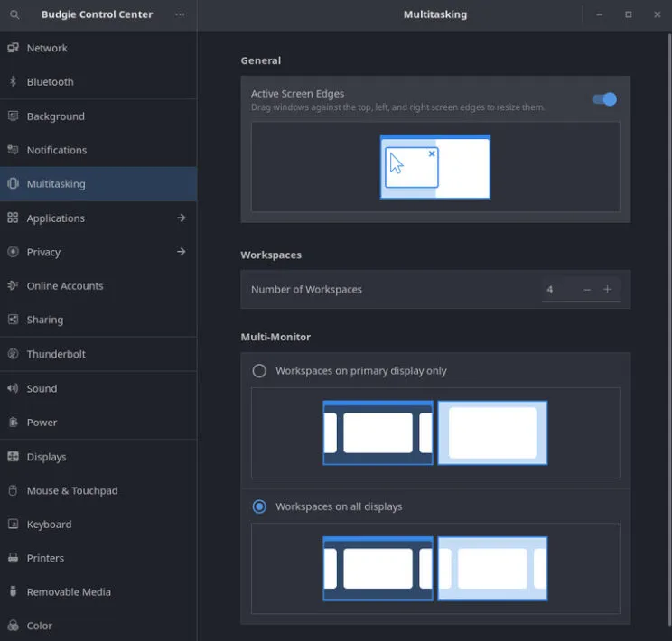Expand Privacy submenu arrow
Screen dimensions: 672x641
tap(182, 252)
